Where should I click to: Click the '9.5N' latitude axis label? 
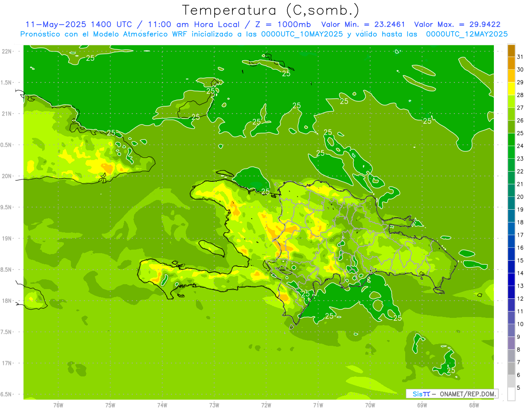pyautogui.click(x=7, y=207)
